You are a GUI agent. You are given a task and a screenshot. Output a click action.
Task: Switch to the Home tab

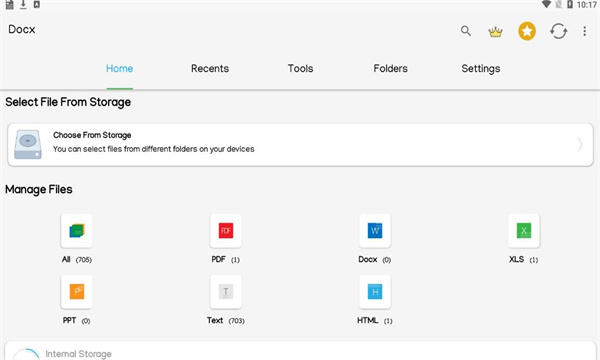pos(119,68)
